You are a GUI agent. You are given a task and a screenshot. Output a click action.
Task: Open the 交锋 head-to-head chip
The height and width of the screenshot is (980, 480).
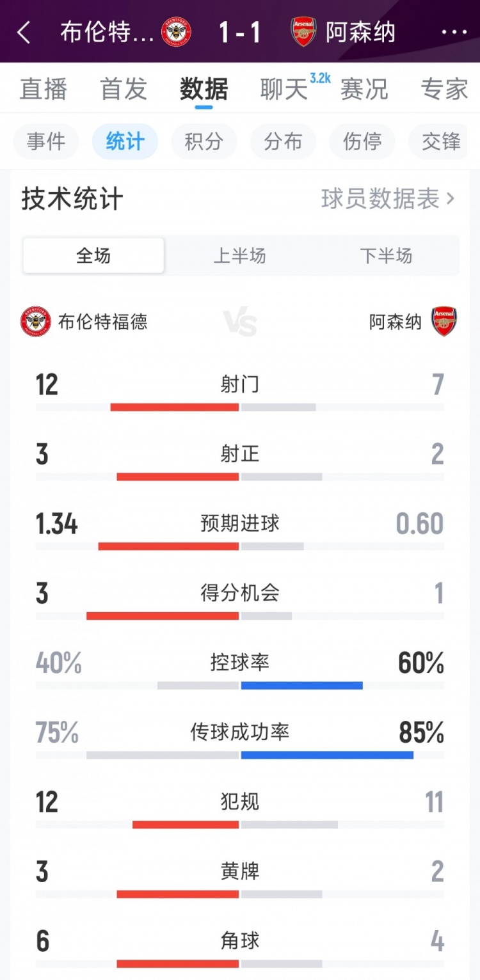coord(440,141)
